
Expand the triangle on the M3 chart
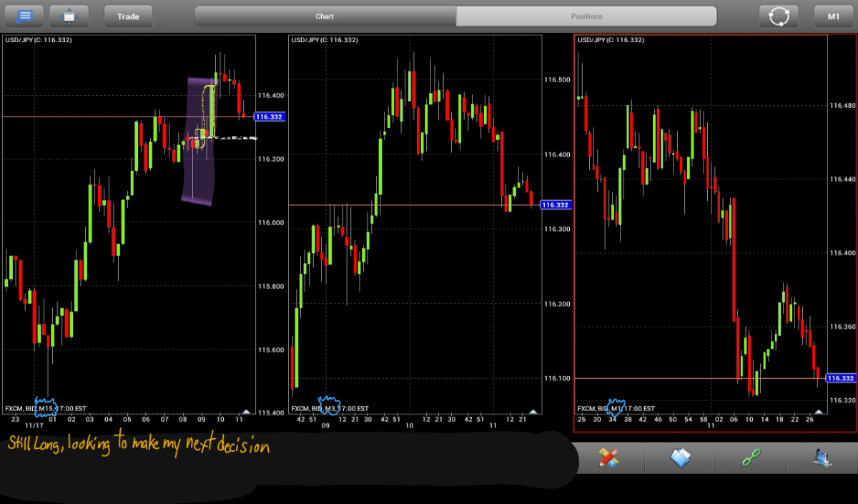(x=532, y=411)
